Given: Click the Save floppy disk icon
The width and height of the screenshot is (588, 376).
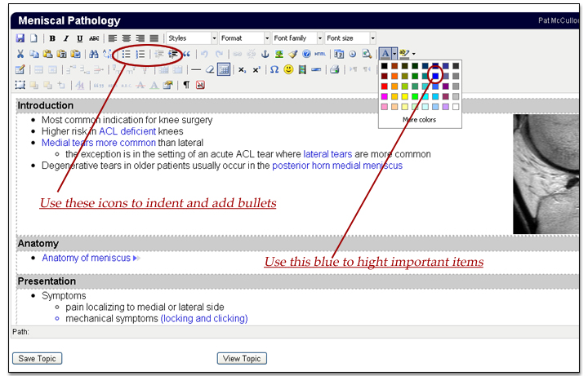Looking at the screenshot, I should [20, 38].
